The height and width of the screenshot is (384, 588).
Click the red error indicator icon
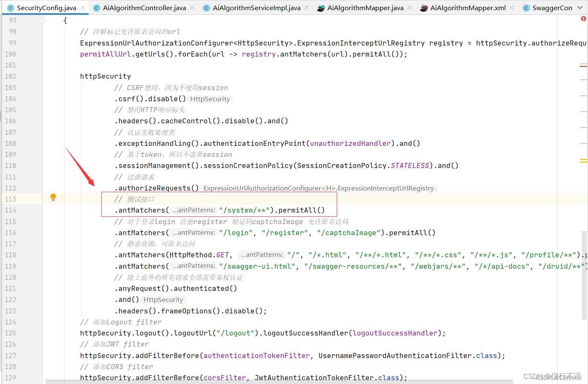coord(583,19)
